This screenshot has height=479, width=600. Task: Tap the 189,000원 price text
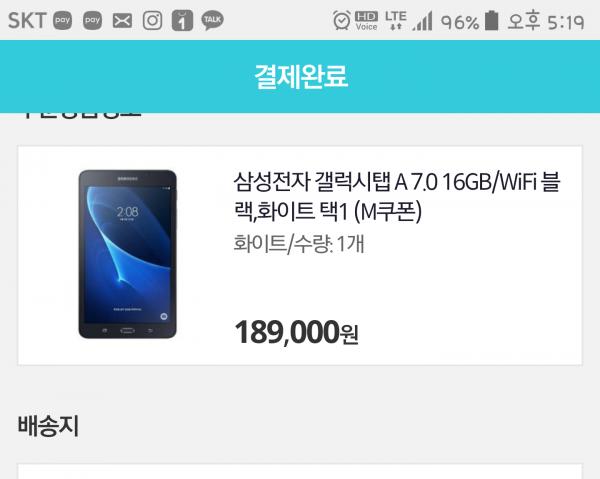click(x=297, y=332)
